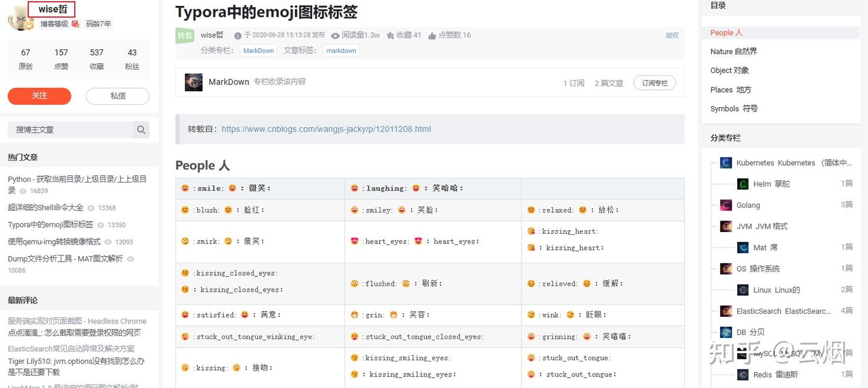Click the favorites star icon
Screen dimensions: 868x388
390,36
